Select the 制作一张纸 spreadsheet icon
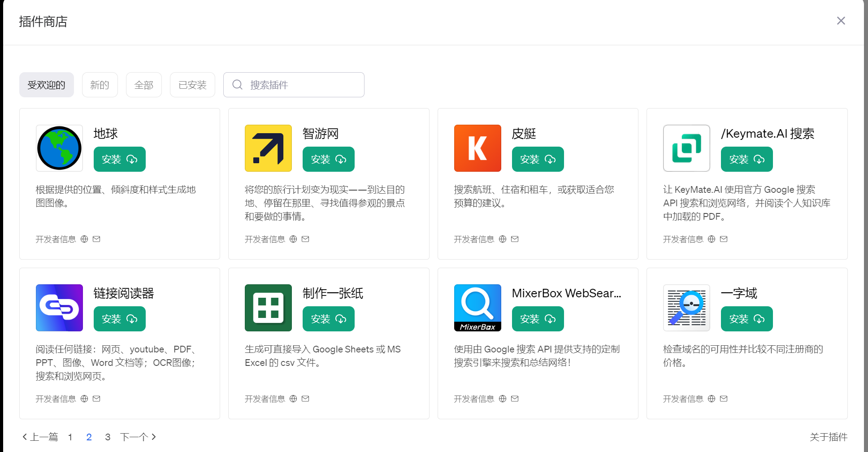Screen dimensions: 868x452 (268, 308)
